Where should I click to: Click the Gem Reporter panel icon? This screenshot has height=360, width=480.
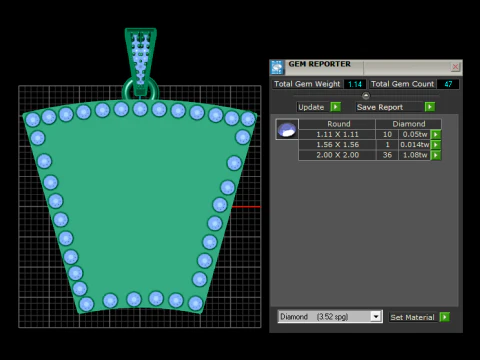pyautogui.click(x=277, y=67)
